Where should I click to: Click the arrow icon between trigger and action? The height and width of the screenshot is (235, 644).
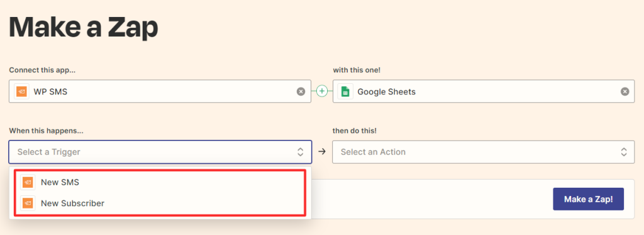pos(322,151)
